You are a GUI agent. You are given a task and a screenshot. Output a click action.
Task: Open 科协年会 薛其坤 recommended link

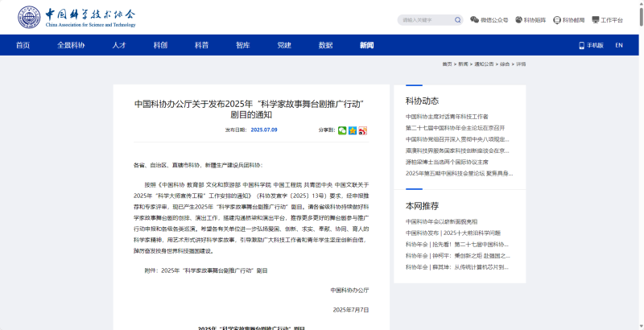point(457,267)
